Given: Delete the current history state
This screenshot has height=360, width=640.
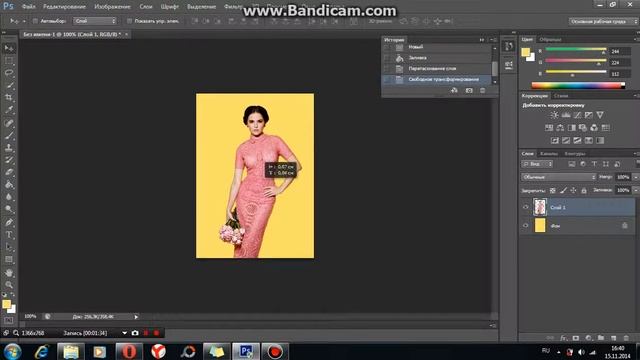Looking at the screenshot, I should coord(482,90).
